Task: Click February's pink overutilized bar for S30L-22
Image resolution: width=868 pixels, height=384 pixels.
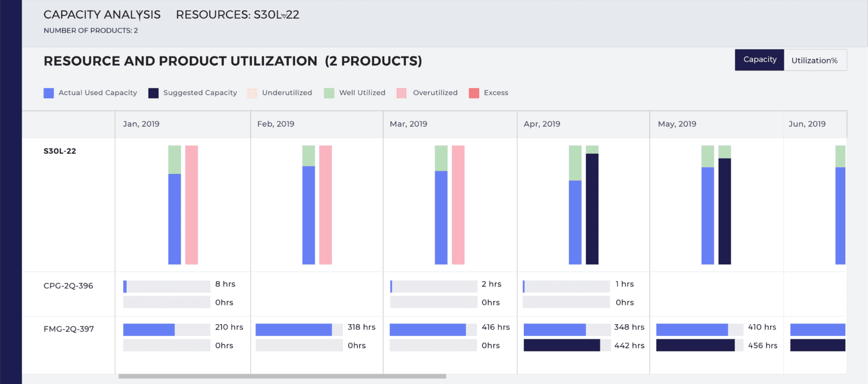Action: [x=325, y=205]
